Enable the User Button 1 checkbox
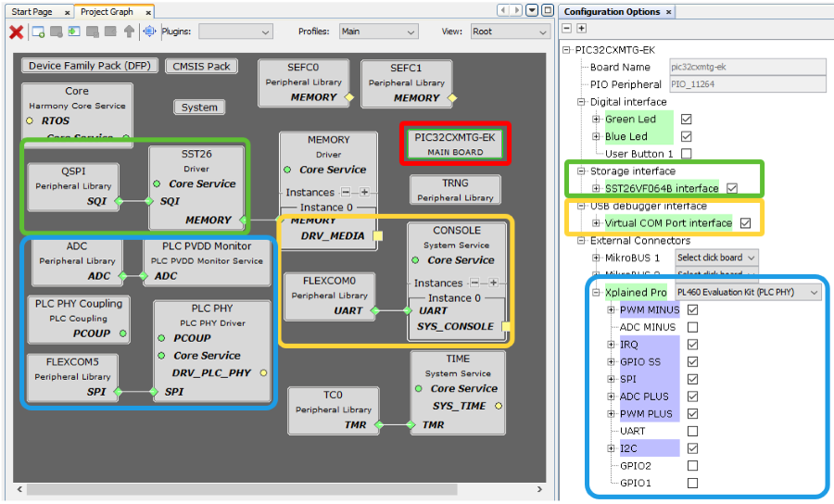 point(687,154)
